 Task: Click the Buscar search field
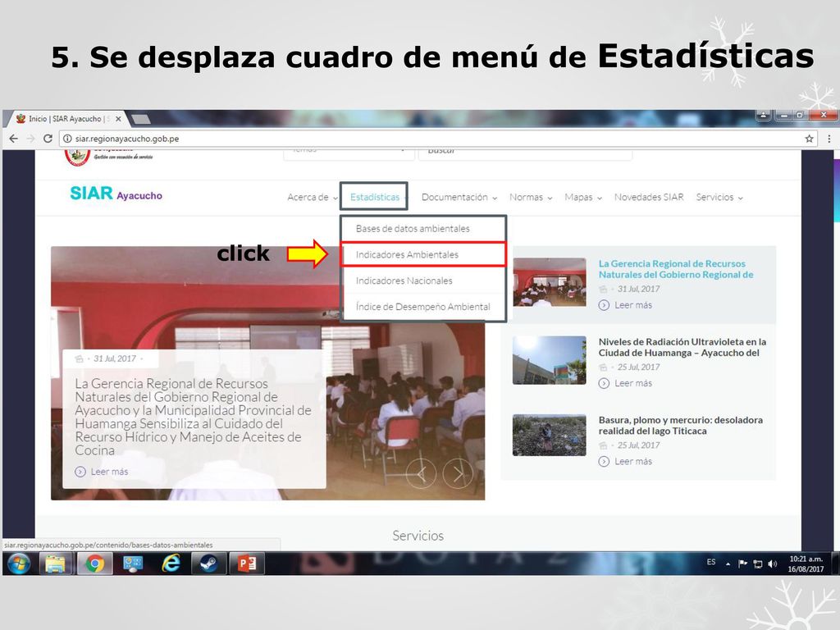point(525,153)
